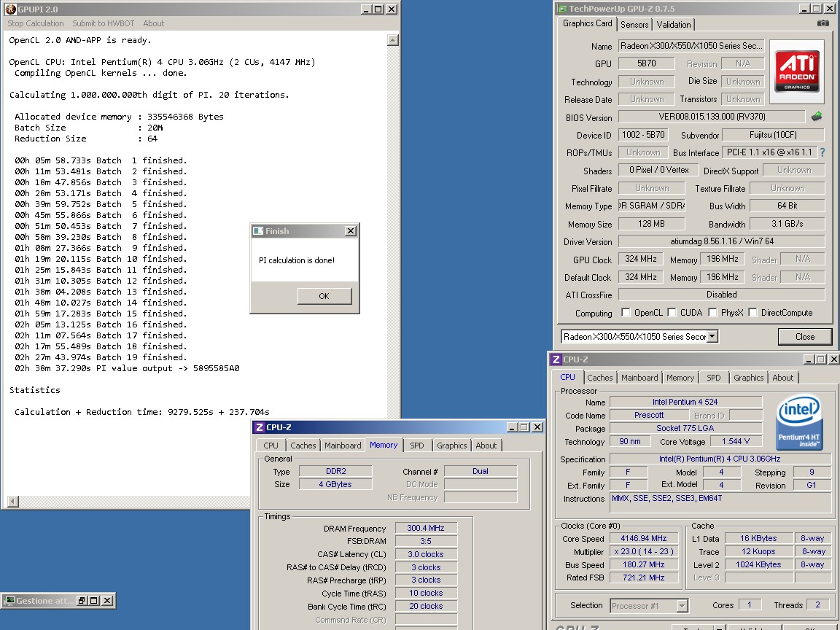Click the CPU-Z Memory window title icon
The image size is (840, 630).
point(260,427)
